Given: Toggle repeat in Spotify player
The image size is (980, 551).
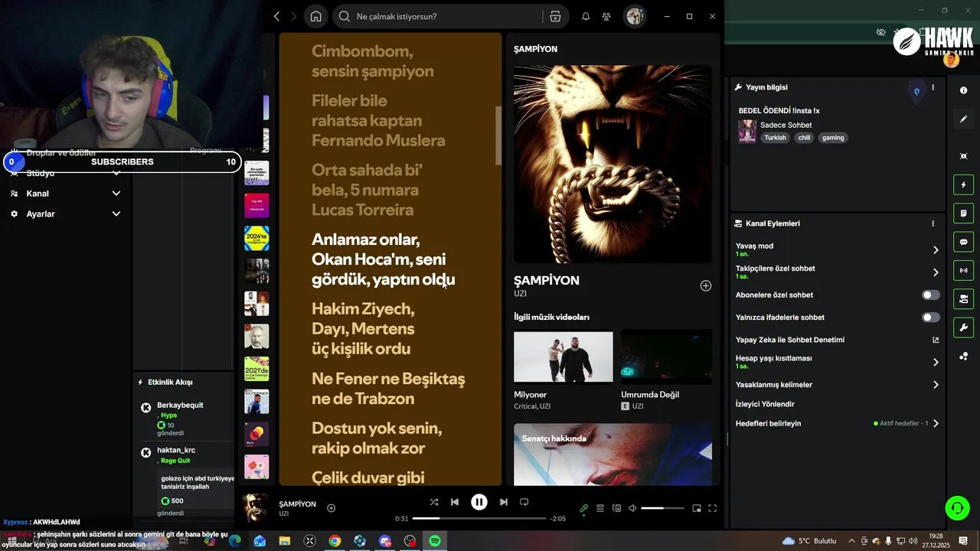Looking at the screenshot, I should (x=524, y=502).
